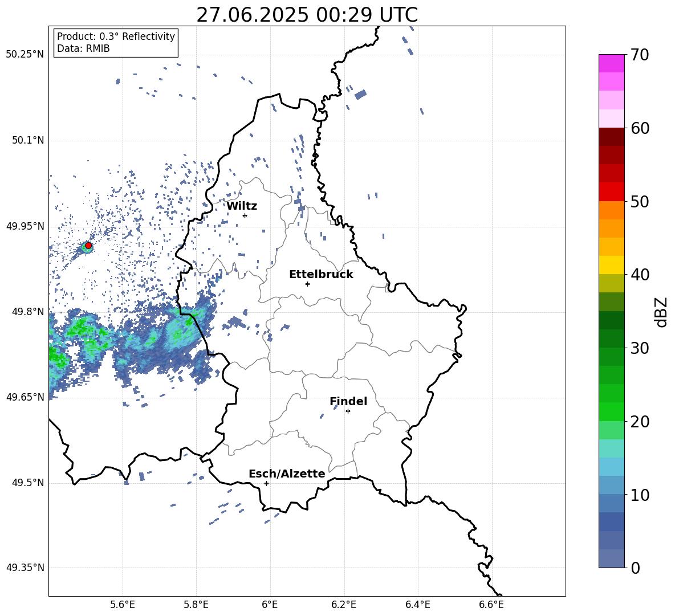Click the 27.06.2025 00:29 UTC title
Image resolution: width=675 pixels, height=616 pixels.
tap(307, 15)
